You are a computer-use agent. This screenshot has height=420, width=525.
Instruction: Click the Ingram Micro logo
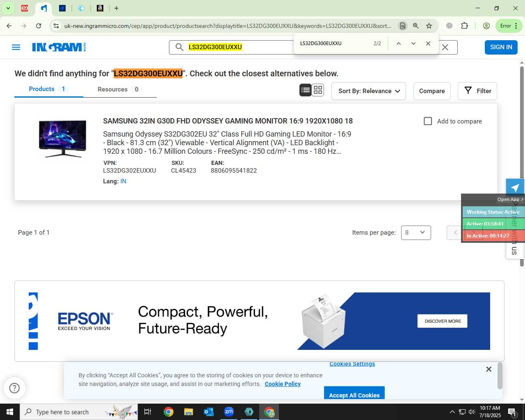(x=59, y=47)
